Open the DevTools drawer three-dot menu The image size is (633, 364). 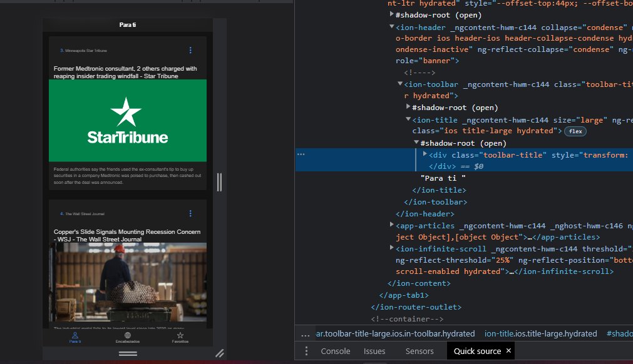coord(306,351)
